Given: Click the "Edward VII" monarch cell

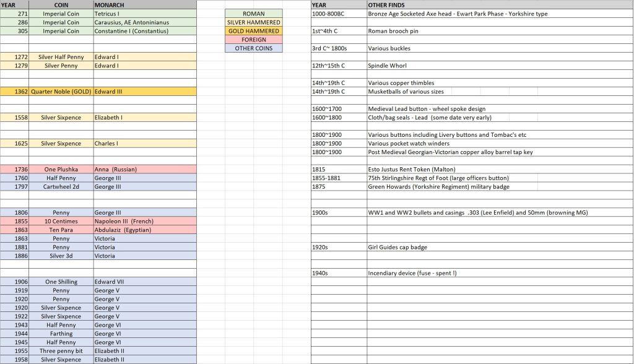Looking at the screenshot, I should point(145,282).
